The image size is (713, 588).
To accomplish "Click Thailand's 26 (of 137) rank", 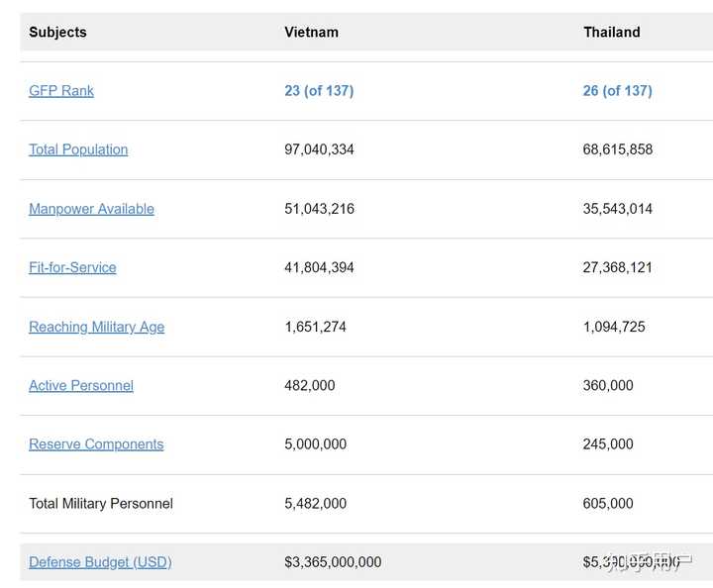I will (x=617, y=91).
